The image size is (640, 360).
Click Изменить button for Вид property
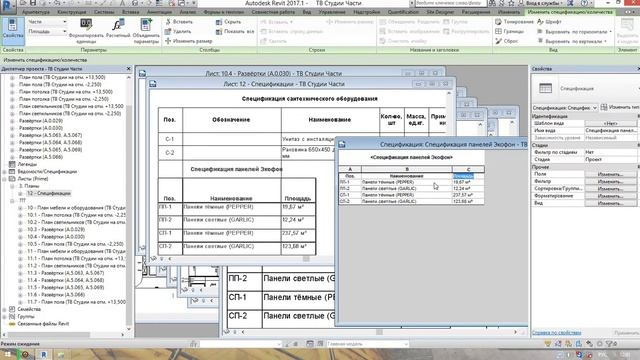point(610,203)
